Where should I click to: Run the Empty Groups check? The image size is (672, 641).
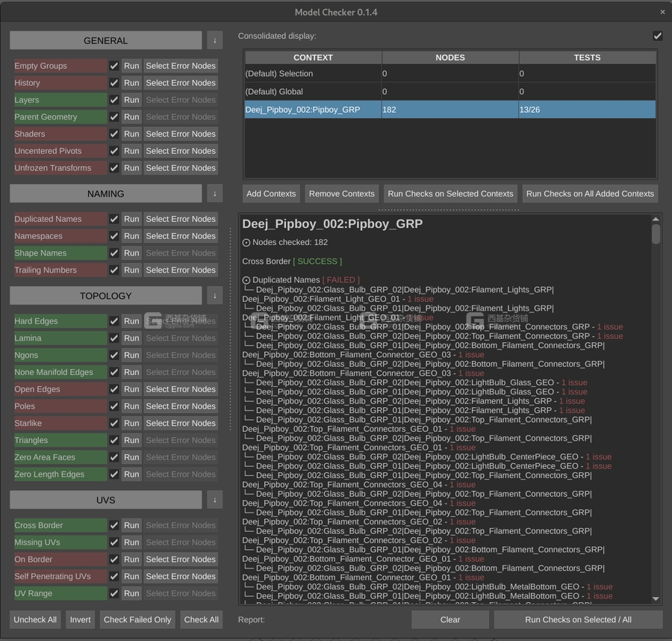pyautogui.click(x=131, y=66)
